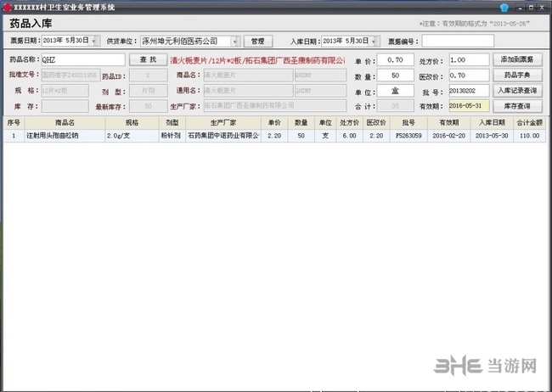Image resolution: width=552 pixels, height=392 pixels.
Task: Click the 查找 search button
Action: pos(149,59)
